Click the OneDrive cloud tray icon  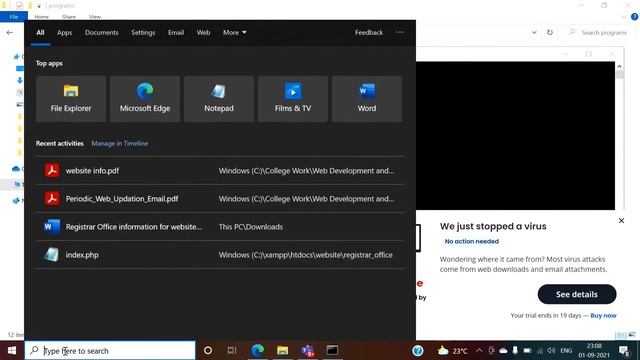tap(503, 351)
